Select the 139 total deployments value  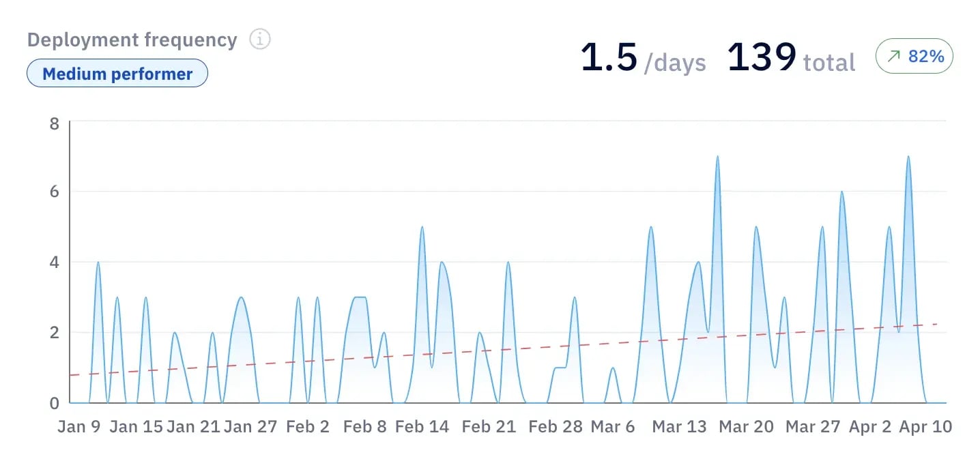point(762,60)
